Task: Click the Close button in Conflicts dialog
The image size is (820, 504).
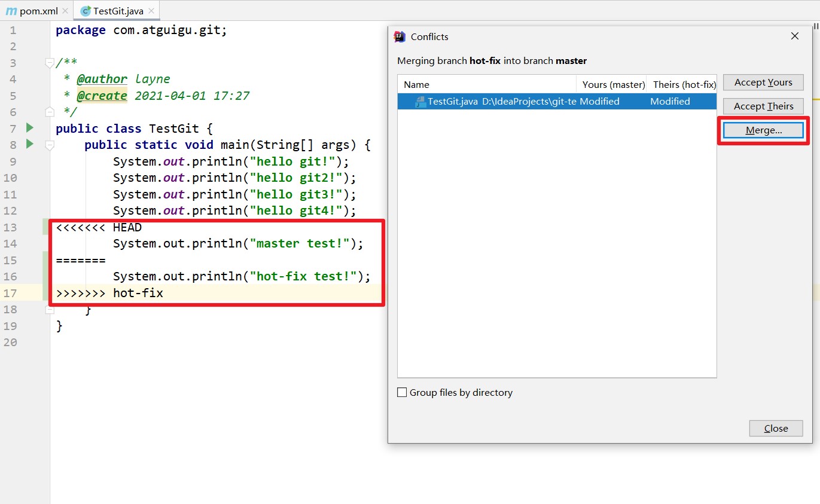Action: (776, 429)
